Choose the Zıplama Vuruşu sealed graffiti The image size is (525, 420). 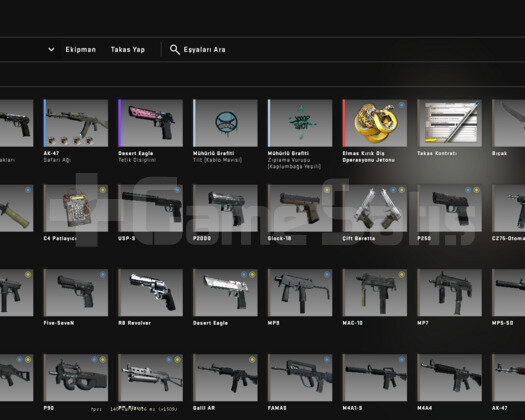pyautogui.click(x=300, y=123)
